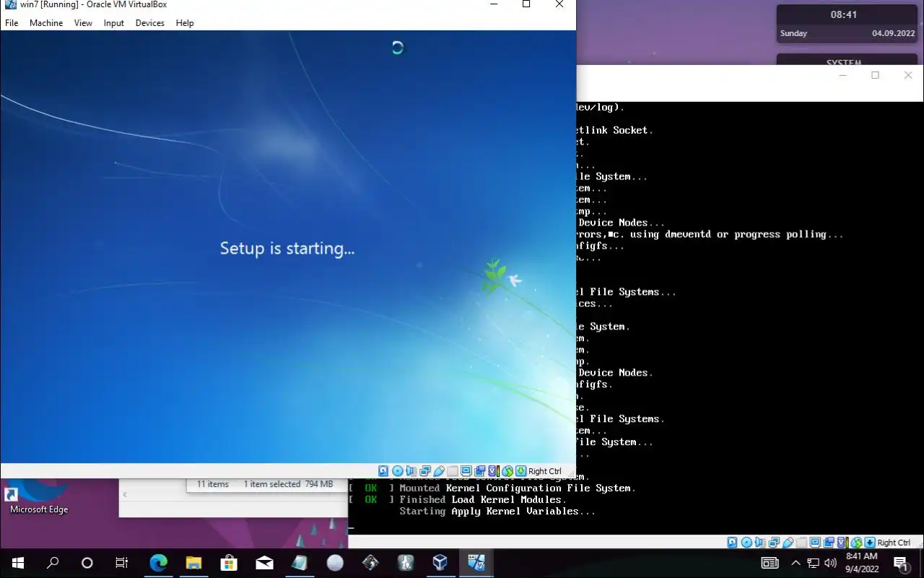Open the white sphere app on taskbar
This screenshot has width=924, height=578.
coord(335,563)
